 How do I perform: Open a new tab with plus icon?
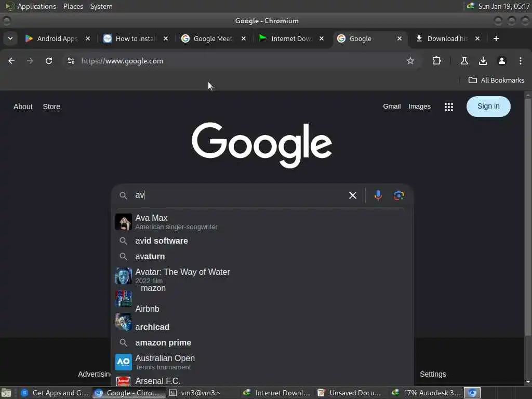(496, 38)
